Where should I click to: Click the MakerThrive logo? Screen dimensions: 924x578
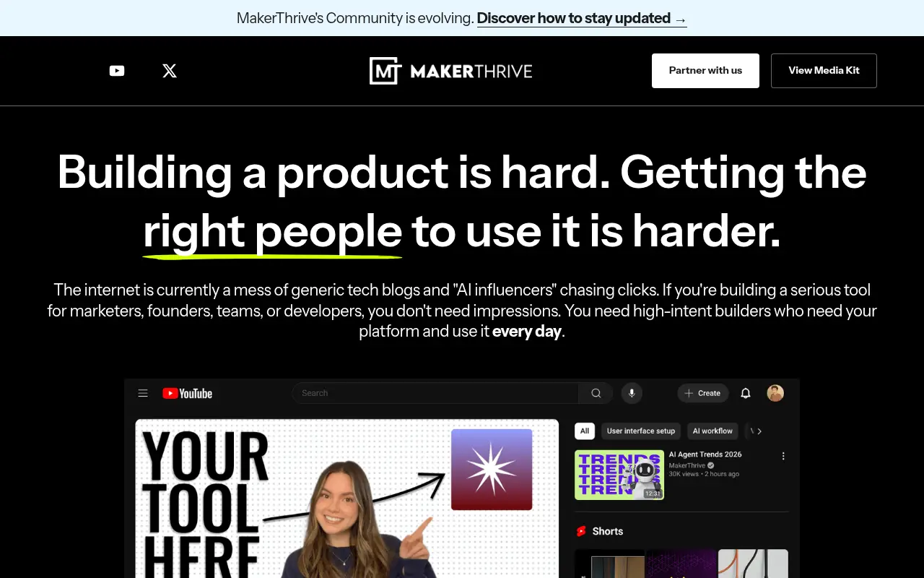(x=451, y=71)
